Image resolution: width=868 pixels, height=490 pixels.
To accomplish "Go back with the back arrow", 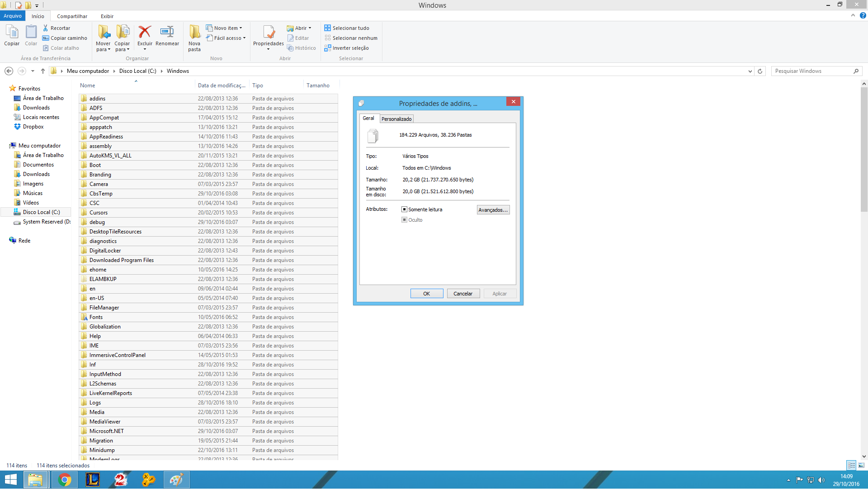I will point(9,71).
